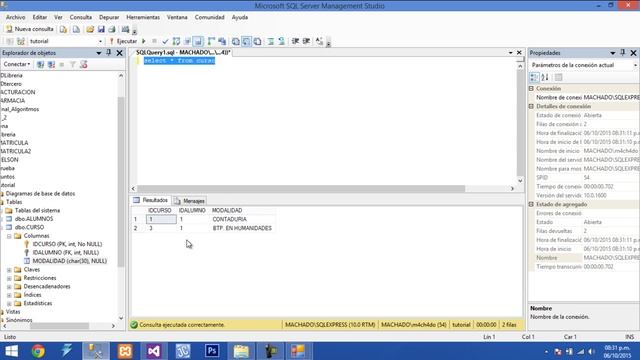This screenshot has width=640, height=360.
Task: Expand the Restricciones folder
Action: tap(9, 278)
